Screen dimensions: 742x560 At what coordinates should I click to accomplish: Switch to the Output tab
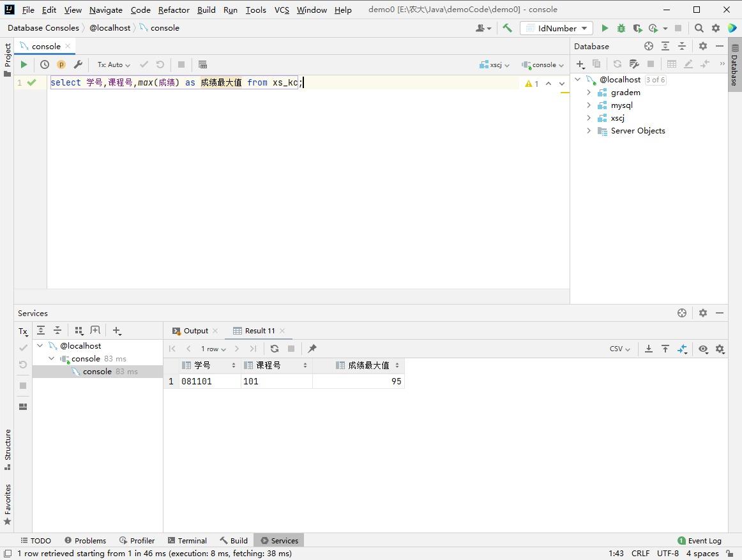point(195,331)
